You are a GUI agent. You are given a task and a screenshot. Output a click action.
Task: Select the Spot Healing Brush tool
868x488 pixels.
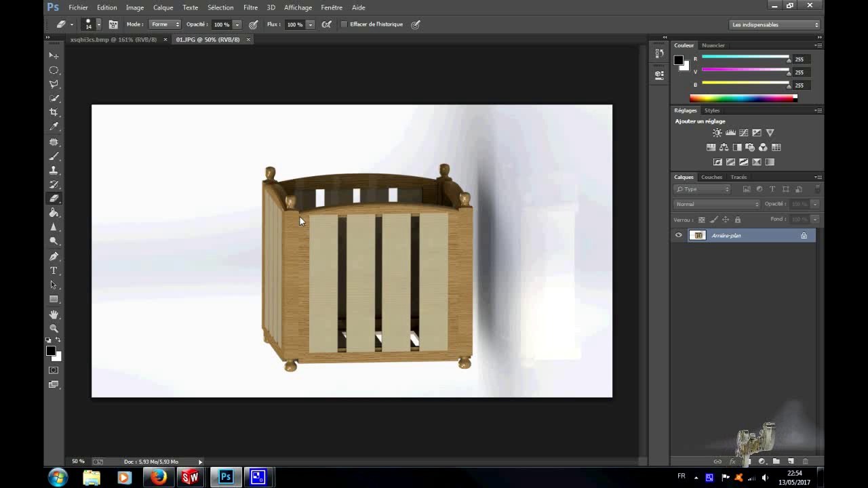pos(54,142)
